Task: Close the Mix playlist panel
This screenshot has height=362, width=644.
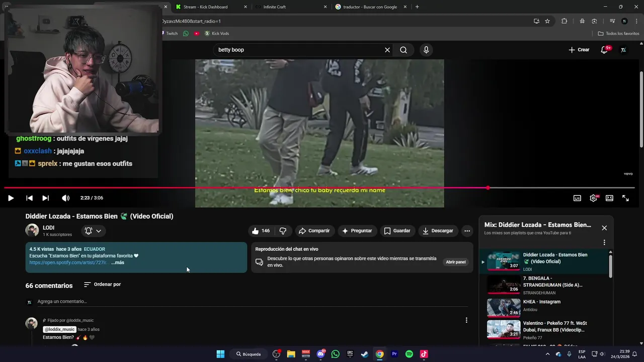Action: (604, 228)
